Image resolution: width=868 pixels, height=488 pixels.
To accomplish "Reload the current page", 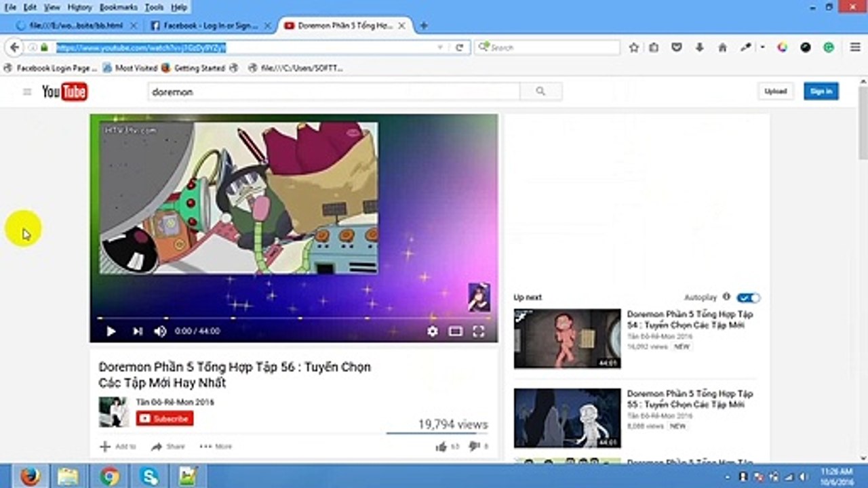I will pos(459,47).
